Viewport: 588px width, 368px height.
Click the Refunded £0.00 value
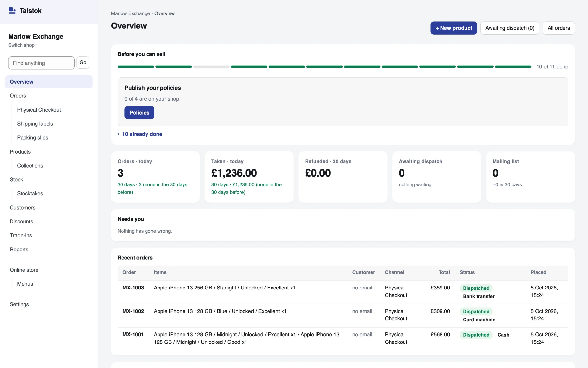pyautogui.click(x=318, y=173)
